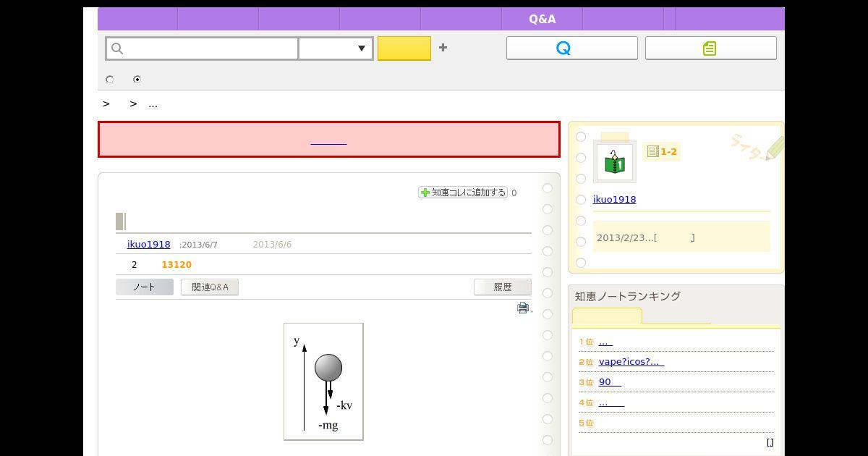Image resolution: width=868 pixels, height=456 pixels.
Task: Click the yellow search button
Action: 404,48
